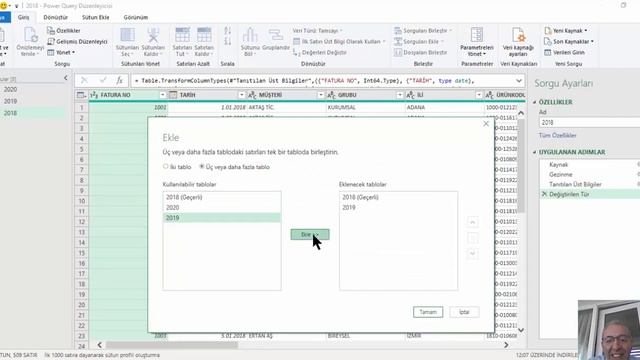Open the Dönüştür ribbon tab
This screenshot has width=640, height=360.
(56, 18)
